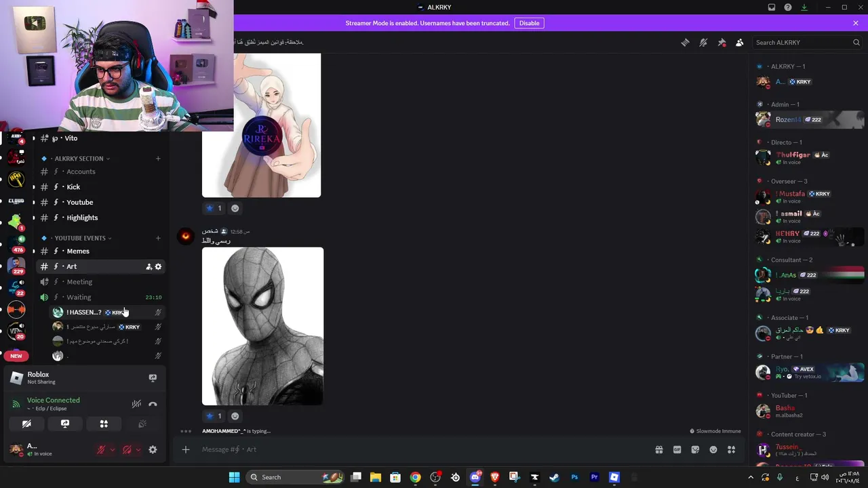Disconnect from the voice channel
Viewport: 868px width, 488px height.
(153, 405)
